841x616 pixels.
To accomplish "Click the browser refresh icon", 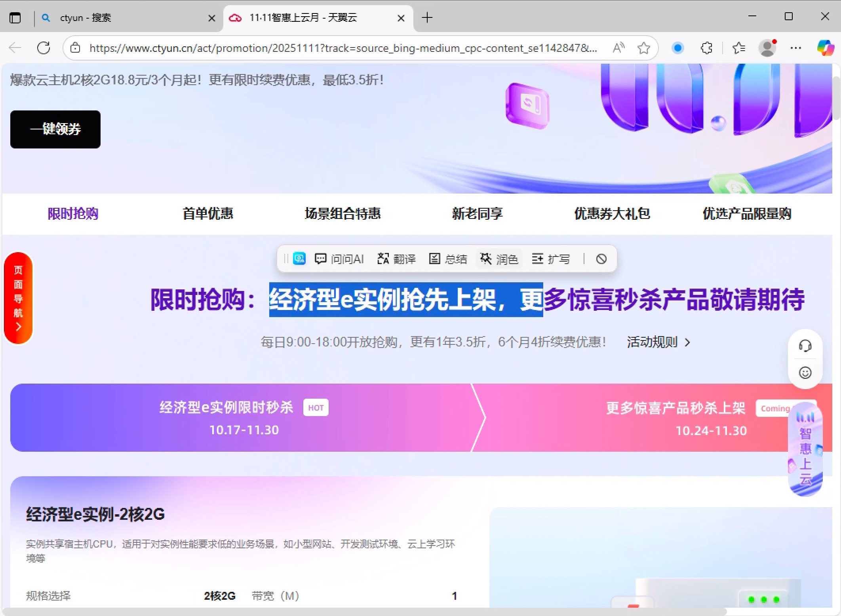I will click(44, 48).
